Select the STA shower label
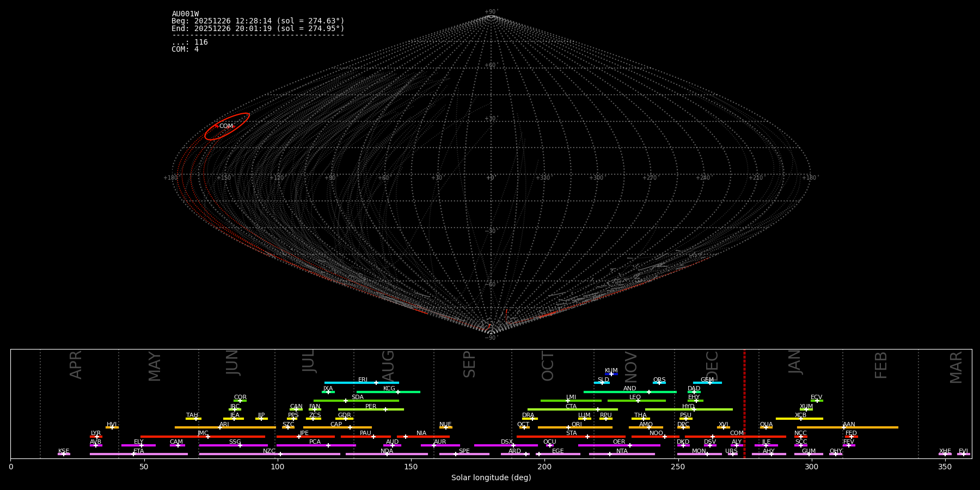The height and width of the screenshot is (490, 980). coord(571,433)
